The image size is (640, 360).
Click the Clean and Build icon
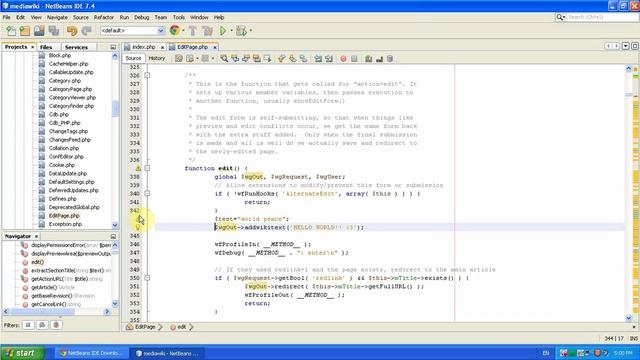click(x=207, y=31)
